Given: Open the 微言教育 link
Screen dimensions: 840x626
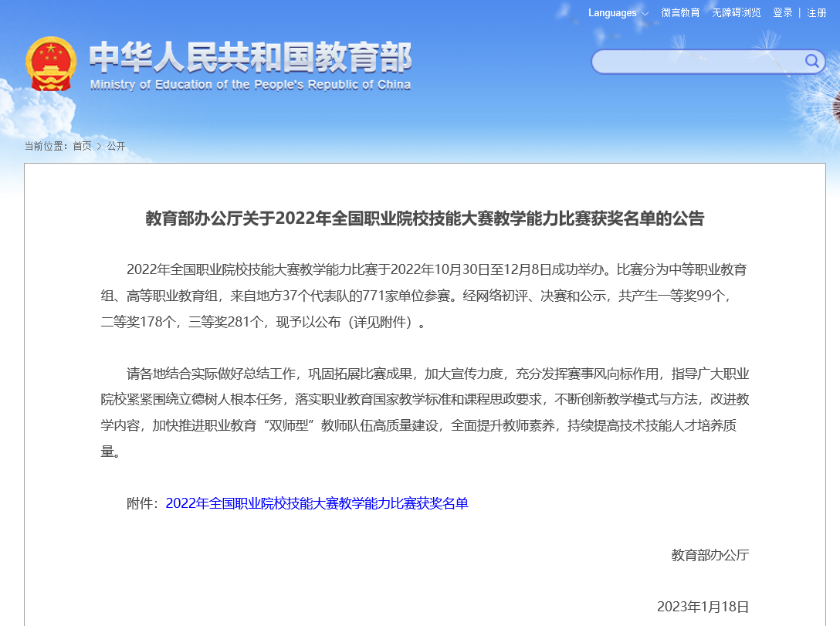Looking at the screenshot, I should click(x=680, y=13).
